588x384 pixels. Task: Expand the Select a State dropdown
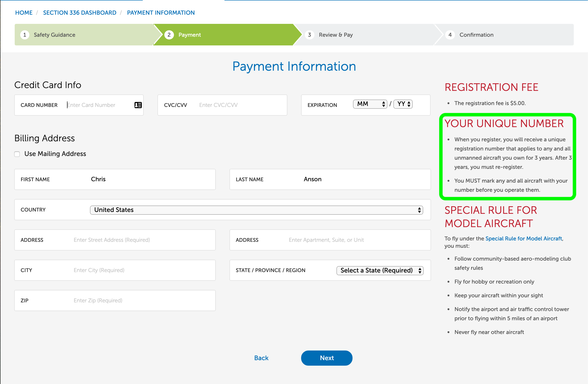[x=380, y=270]
